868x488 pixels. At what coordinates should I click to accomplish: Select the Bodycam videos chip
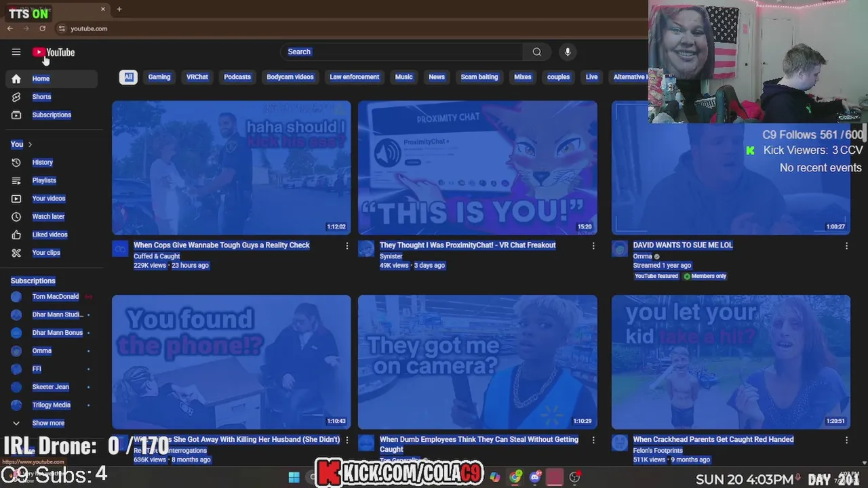290,77
